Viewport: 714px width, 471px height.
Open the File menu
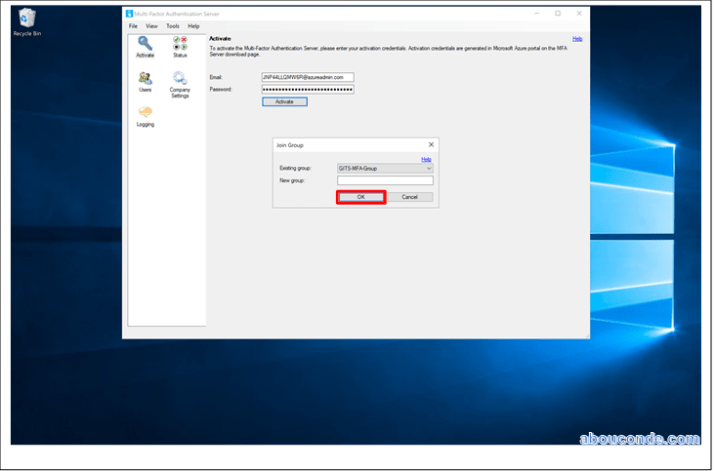[133, 26]
